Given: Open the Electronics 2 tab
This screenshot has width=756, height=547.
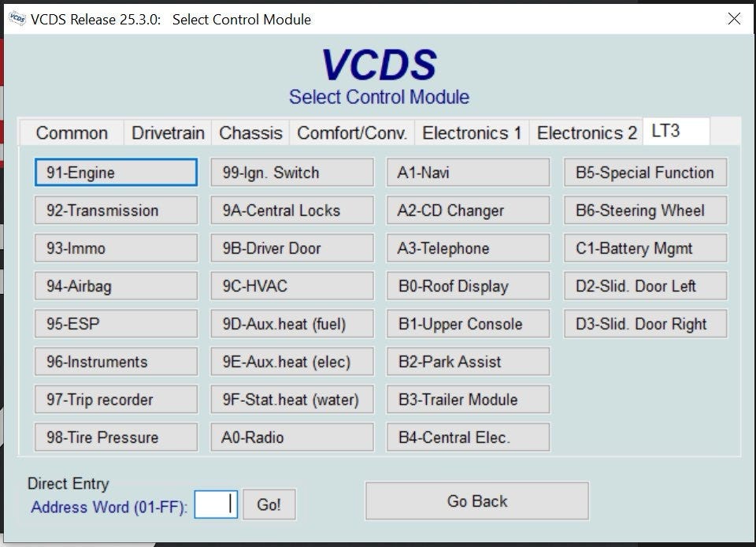Looking at the screenshot, I should tap(586, 132).
